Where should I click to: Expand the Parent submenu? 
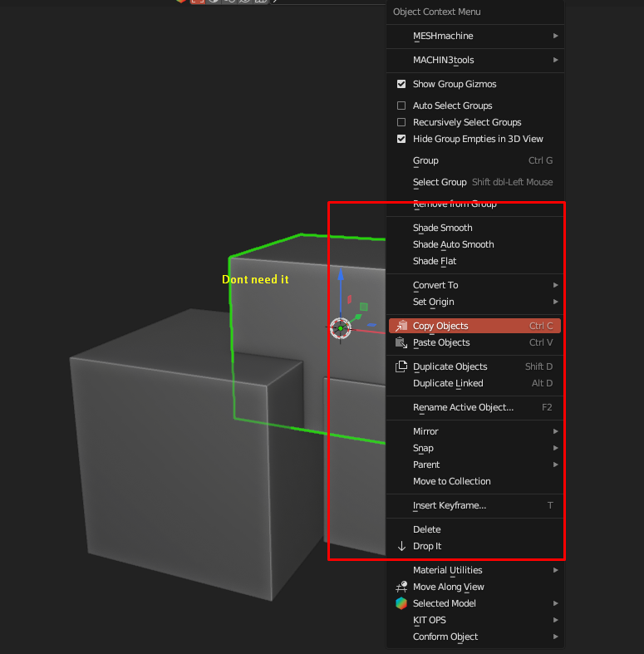475,465
